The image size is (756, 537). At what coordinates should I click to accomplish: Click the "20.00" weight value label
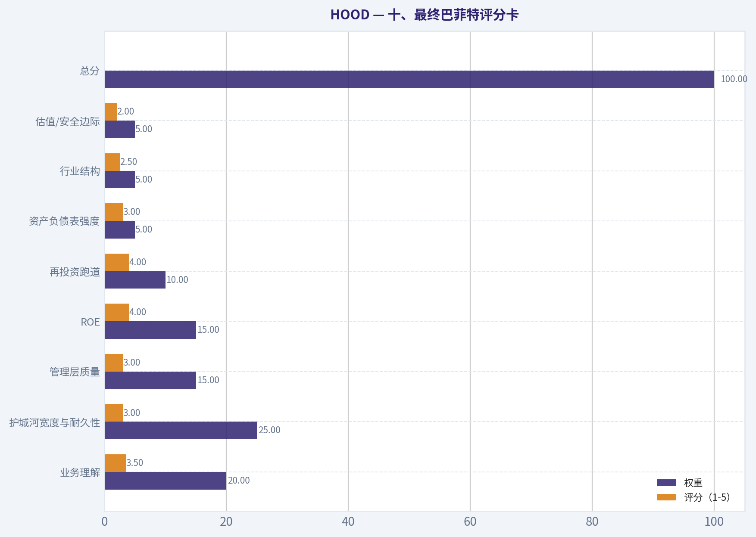(239, 480)
